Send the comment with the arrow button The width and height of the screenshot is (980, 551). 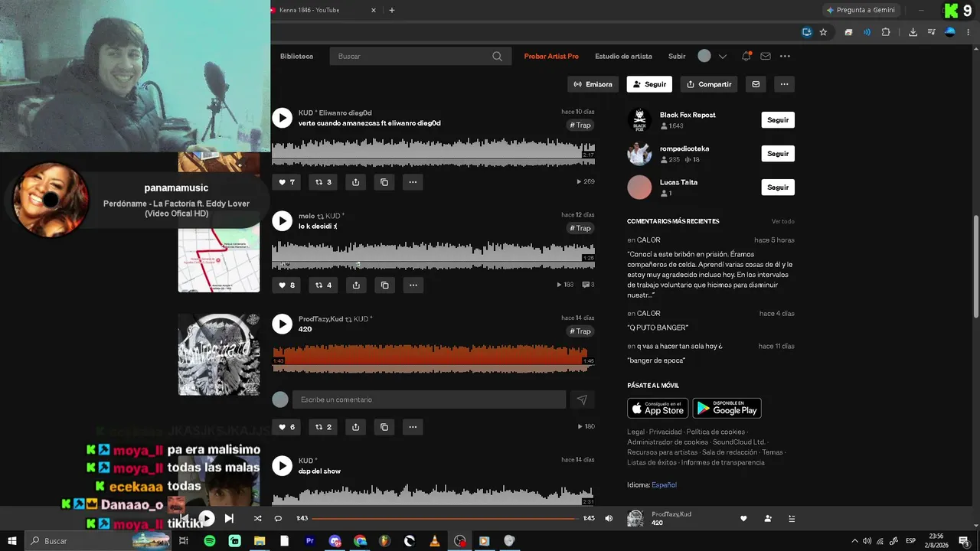point(582,399)
